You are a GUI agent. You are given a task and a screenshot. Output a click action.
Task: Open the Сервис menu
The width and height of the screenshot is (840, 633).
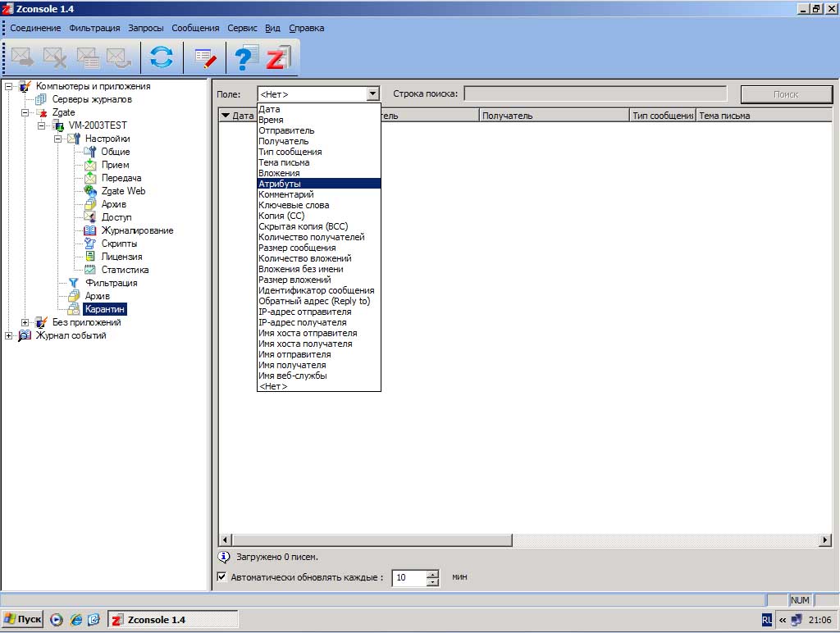242,28
